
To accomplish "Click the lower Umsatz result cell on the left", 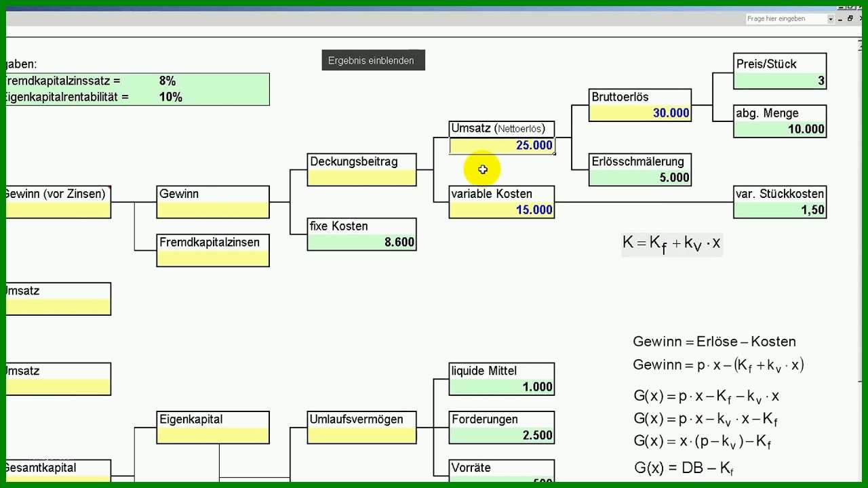I will tap(58, 387).
